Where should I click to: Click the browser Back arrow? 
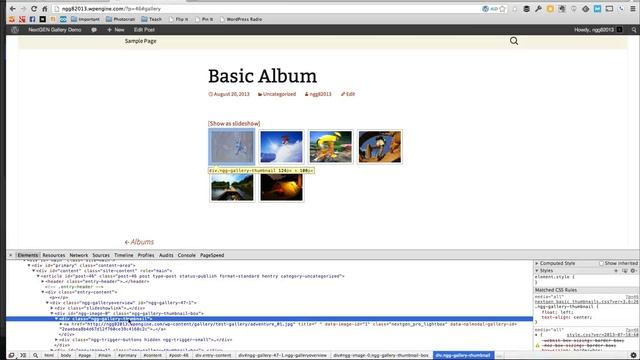click(x=13, y=9)
